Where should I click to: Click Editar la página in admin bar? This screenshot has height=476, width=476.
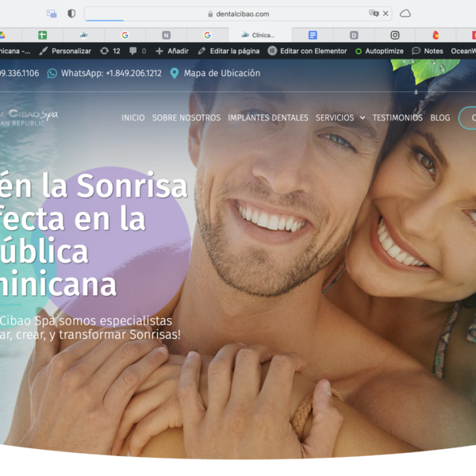tap(228, 51)
